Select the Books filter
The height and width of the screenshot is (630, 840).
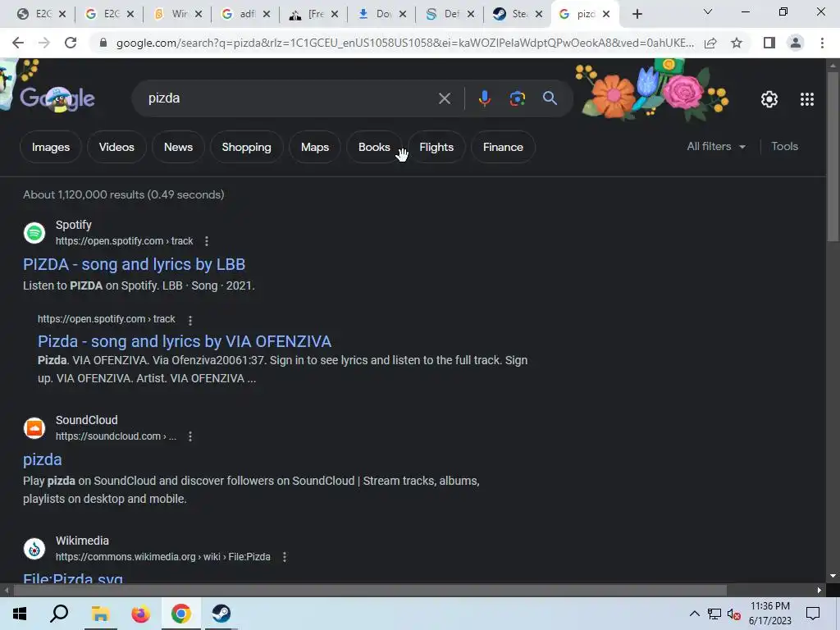pyautogui.click(x=374, y=147)
